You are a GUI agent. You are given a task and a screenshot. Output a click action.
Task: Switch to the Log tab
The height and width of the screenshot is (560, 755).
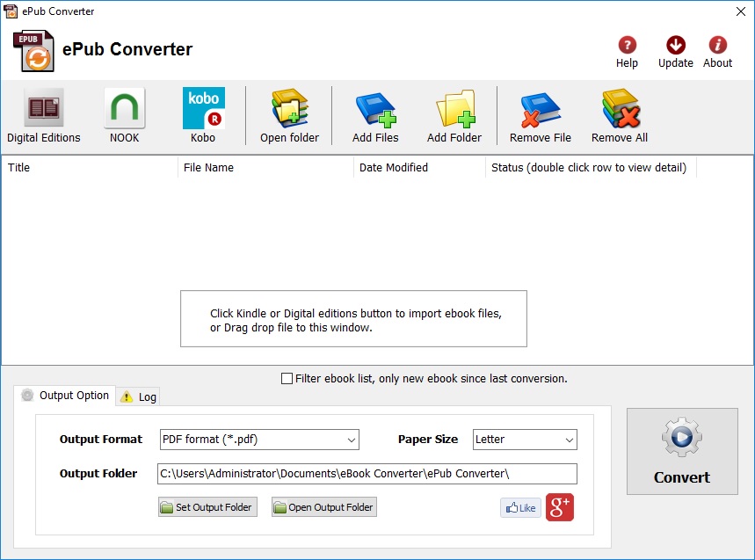click(x=138, y=396)
